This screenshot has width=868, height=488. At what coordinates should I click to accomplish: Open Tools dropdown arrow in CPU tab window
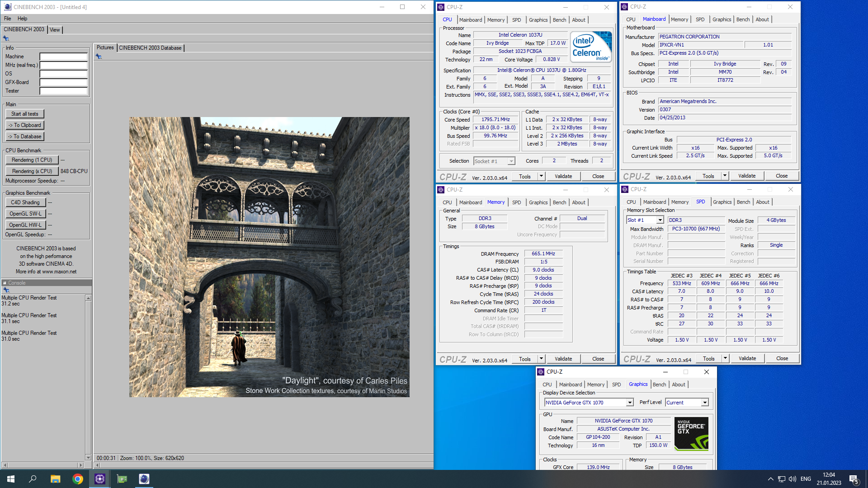[x=541, y=176]
